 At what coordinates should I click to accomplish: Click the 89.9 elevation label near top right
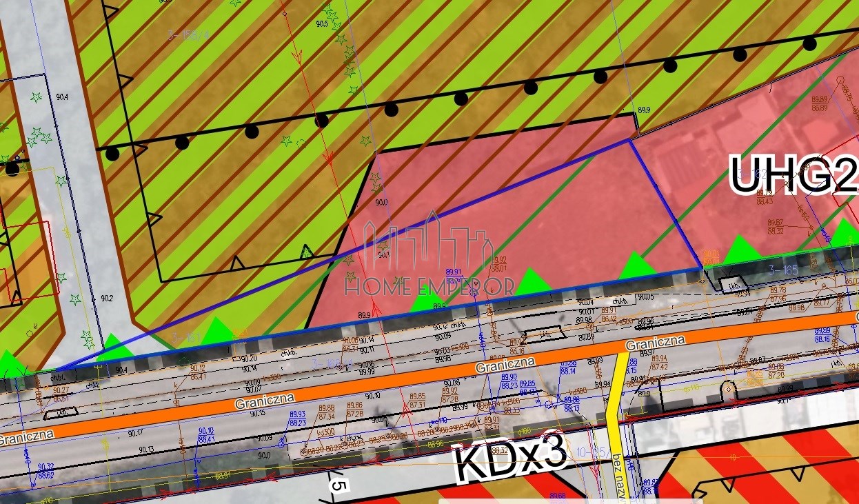pos(643,110)
